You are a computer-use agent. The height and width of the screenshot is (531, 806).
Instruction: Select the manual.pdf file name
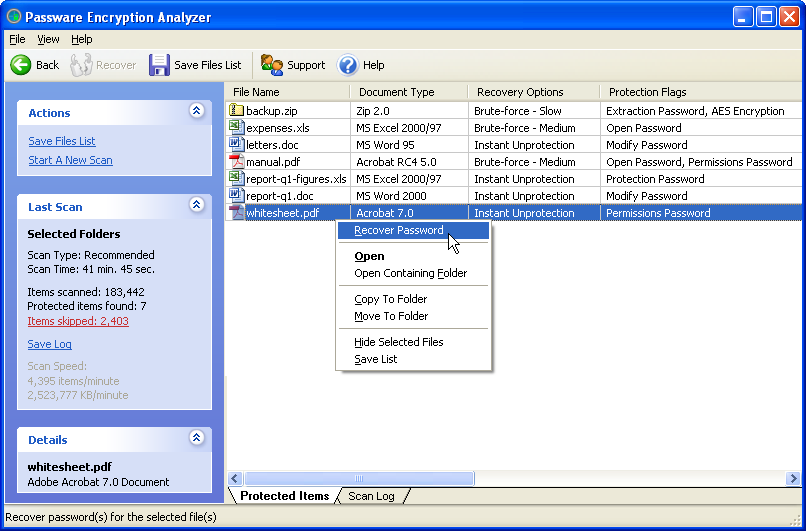pos(273,162)
